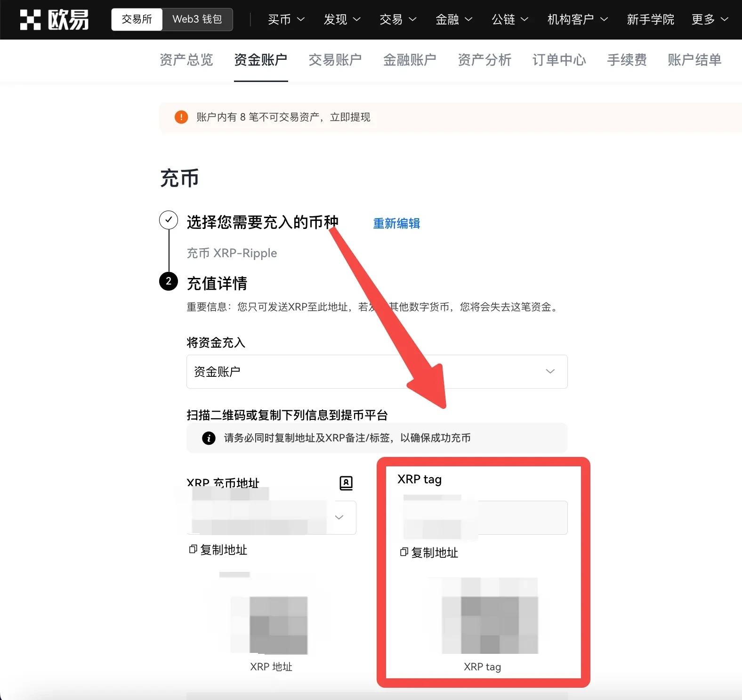
Task: Open the 金融 navigation menu
Action: click(x=453, y=19)
